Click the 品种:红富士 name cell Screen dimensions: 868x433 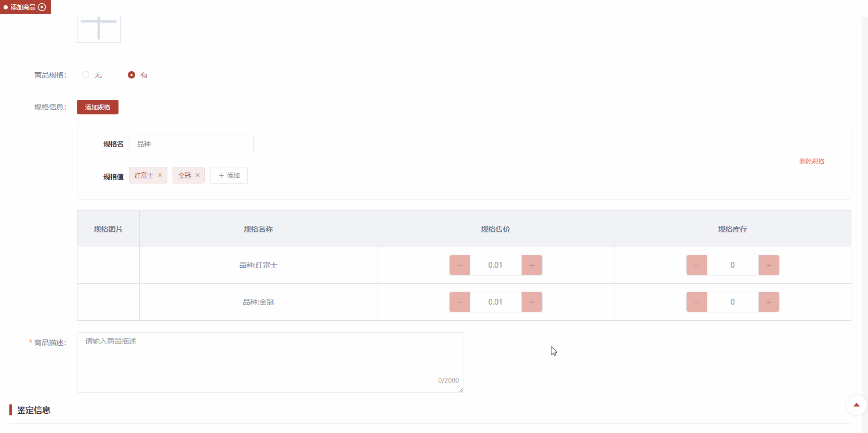click(x=258, y=265)
